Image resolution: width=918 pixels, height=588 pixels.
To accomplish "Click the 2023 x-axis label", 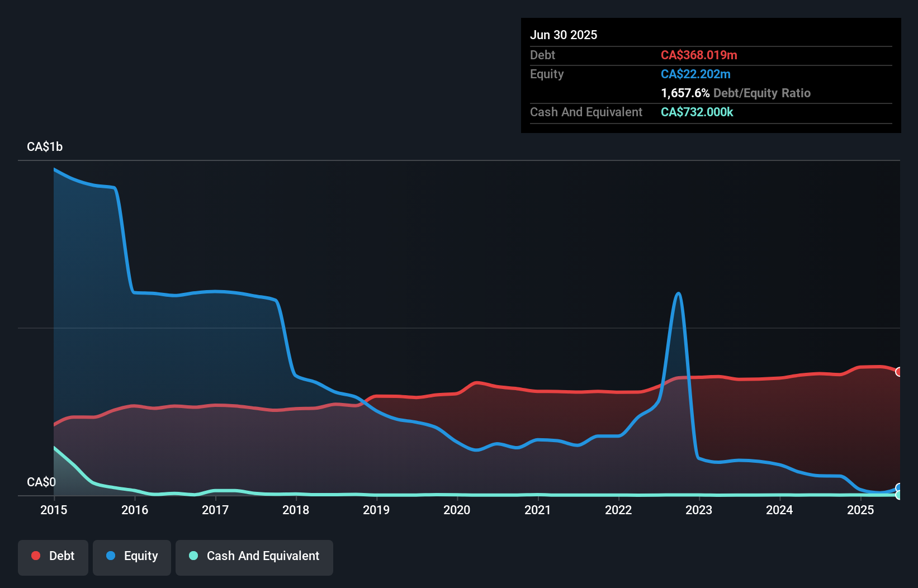I will (x=699, y=510).
